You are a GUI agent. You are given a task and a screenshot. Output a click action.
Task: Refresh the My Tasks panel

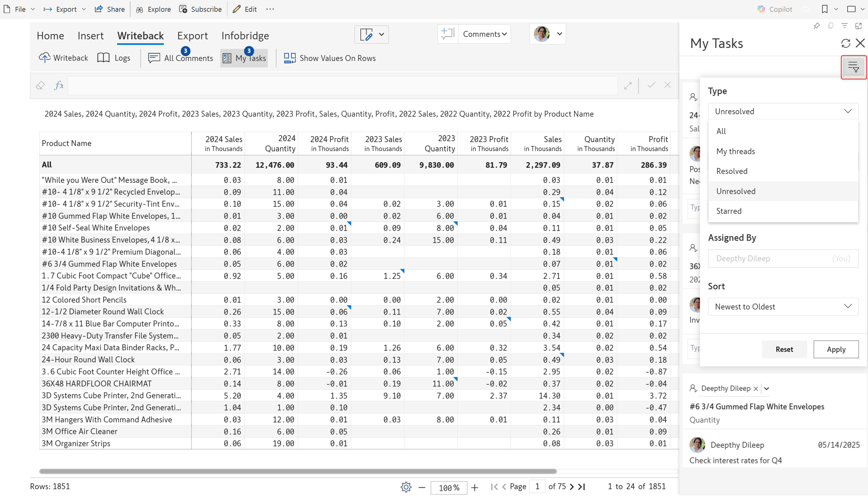[846, 43]
